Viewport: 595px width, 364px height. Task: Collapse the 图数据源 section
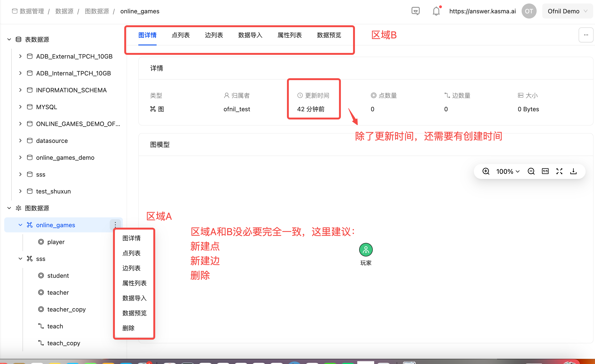click(x=9, y=208)
